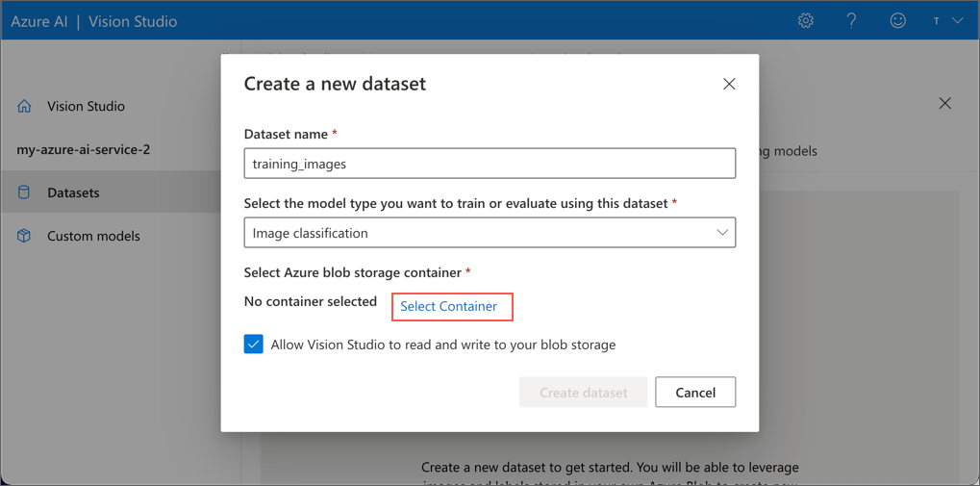Open Custom models in the sidebar
The width and height of the screenshot is (980, 486).
click(x=93, y=236)
